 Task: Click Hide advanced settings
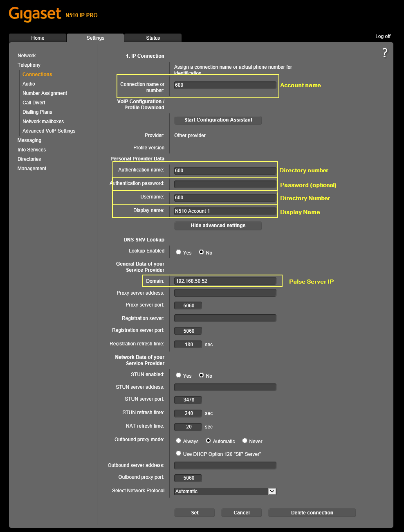[x=218, y=225]
